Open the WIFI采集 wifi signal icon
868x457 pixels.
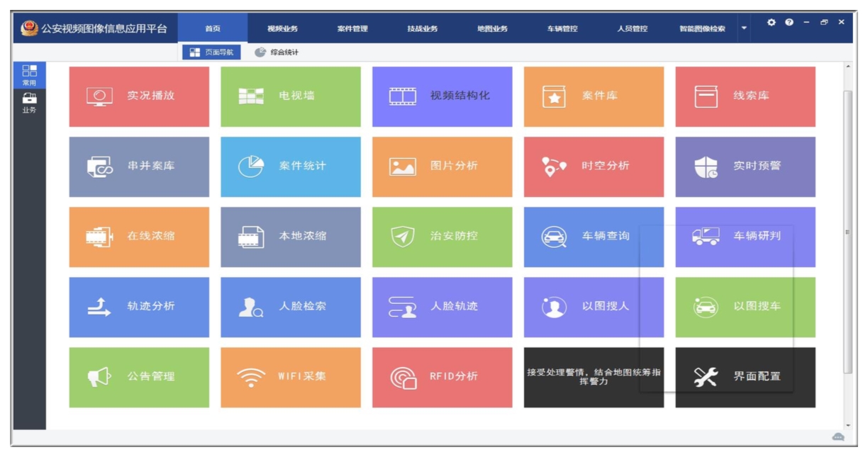(x=250, y=377)
